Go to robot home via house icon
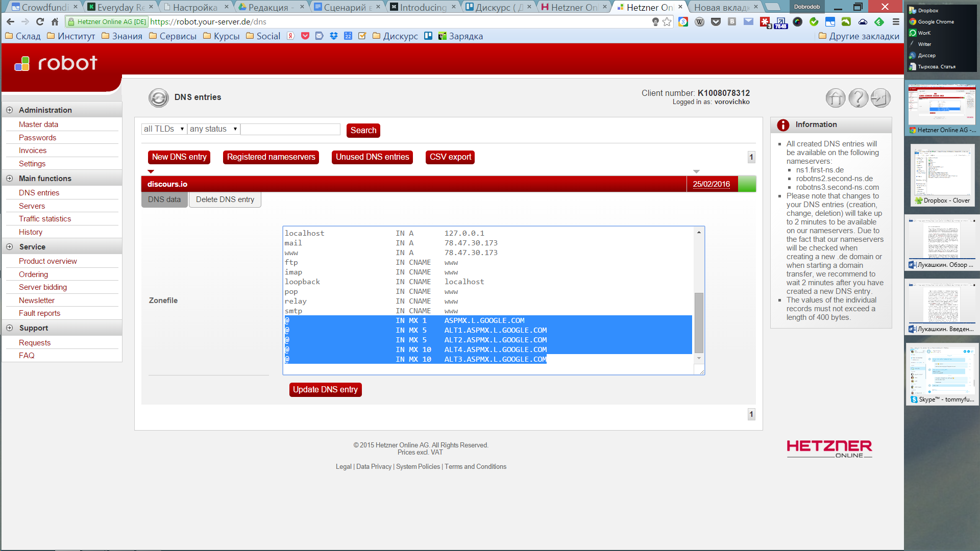The height and width of the screenshot is (551, 980). tap(836, 98)
